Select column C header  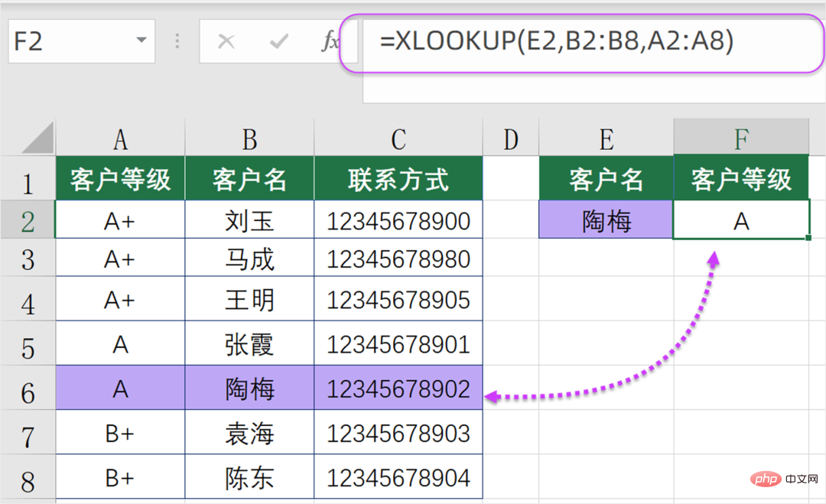tap(398, 139)
